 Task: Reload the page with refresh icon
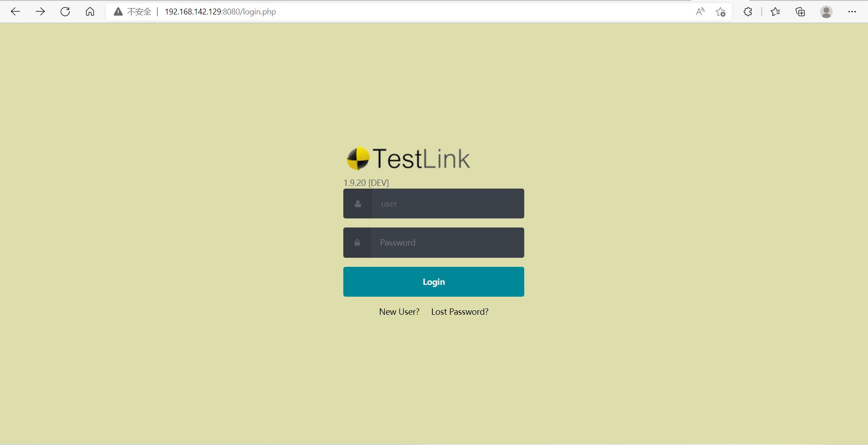click(65, 12)
